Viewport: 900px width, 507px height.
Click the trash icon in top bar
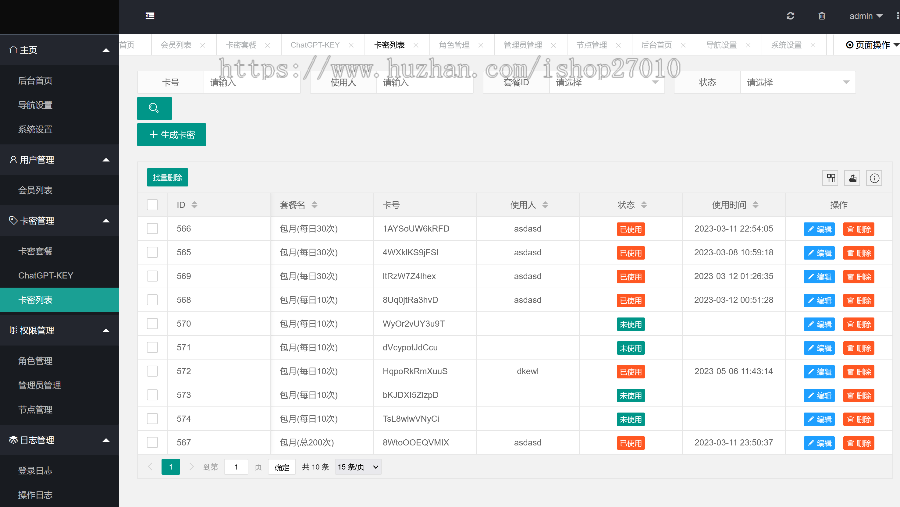[x=822, y=16]
